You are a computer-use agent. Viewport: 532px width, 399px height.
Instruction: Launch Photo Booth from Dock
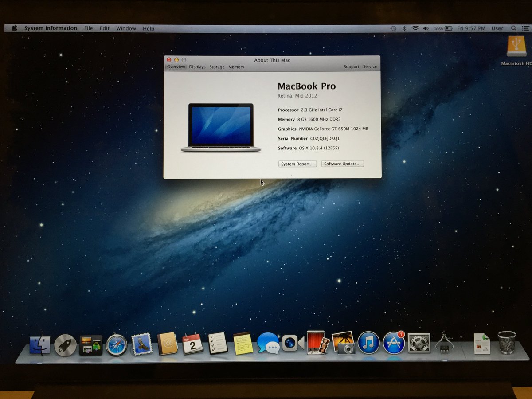pyautogui.click(x=318, y=343)
